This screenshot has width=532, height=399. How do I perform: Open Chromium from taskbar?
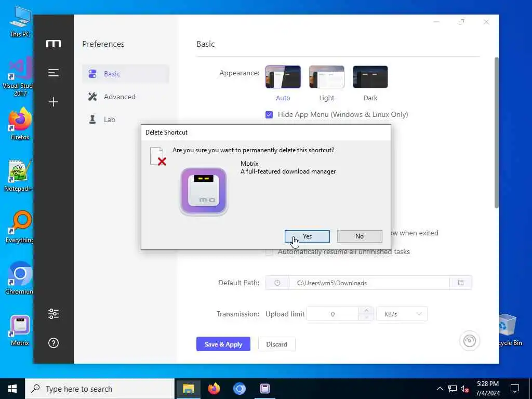[x=239, y=389]
